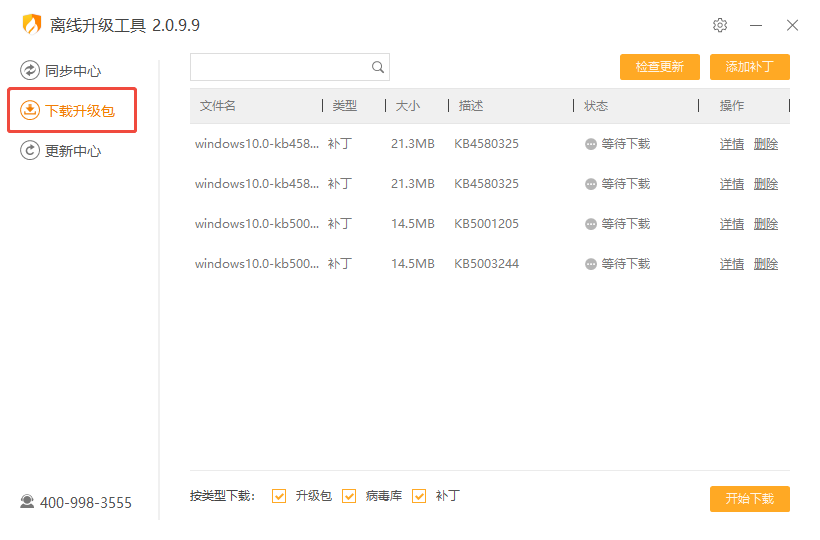Click the 按类型下载 label
The width and height of the screenshot is (820, 540).
(x=222, y=496)
